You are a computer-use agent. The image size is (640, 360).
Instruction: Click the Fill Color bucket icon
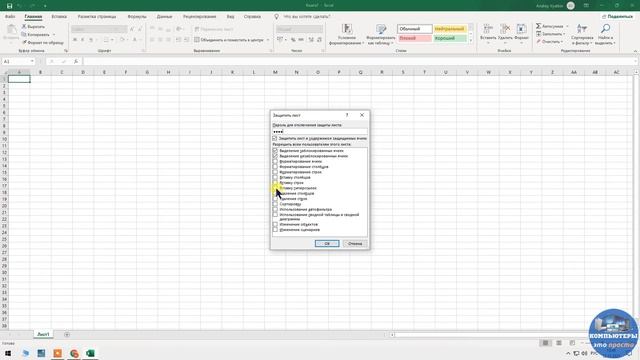tap(122, 40)
